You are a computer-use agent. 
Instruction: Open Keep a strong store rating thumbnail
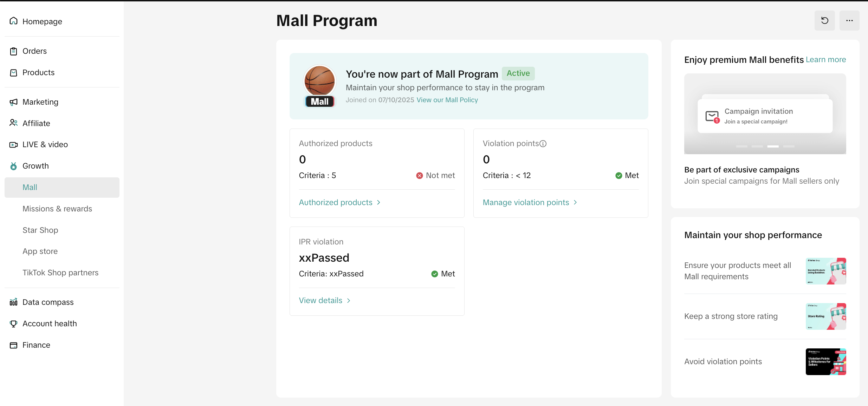pos(825,316)
